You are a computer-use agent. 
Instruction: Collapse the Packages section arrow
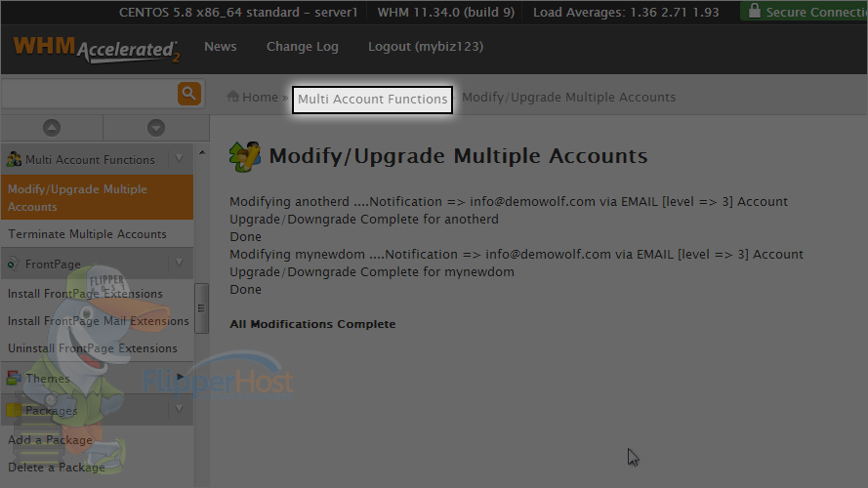pyautogui.click(x=180, y=410)
